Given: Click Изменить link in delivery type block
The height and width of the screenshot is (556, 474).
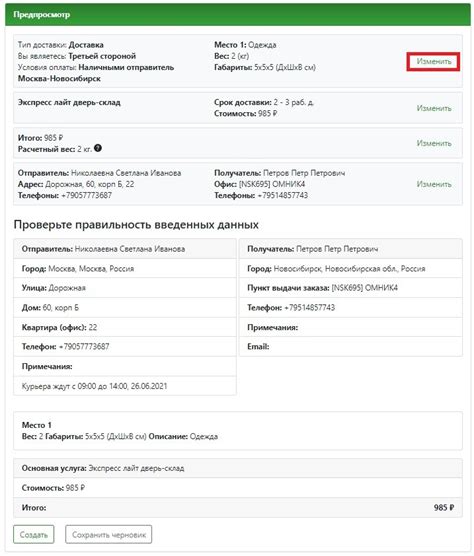Looking at the screenshot, I should pyautogui.click(x=434, y=61).
